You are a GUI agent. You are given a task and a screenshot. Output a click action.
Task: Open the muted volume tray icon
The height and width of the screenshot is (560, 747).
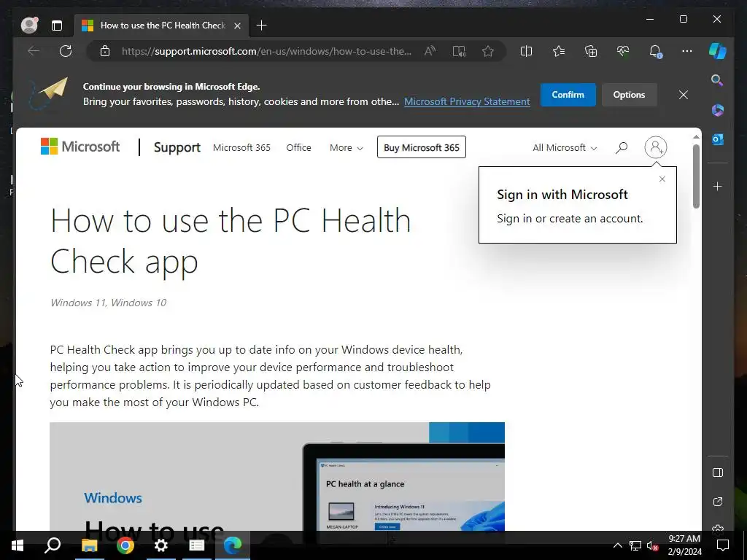tap(653, 545)
